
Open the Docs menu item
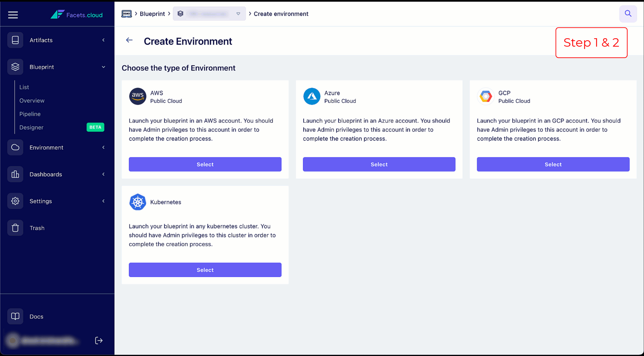tap(36, 316)
